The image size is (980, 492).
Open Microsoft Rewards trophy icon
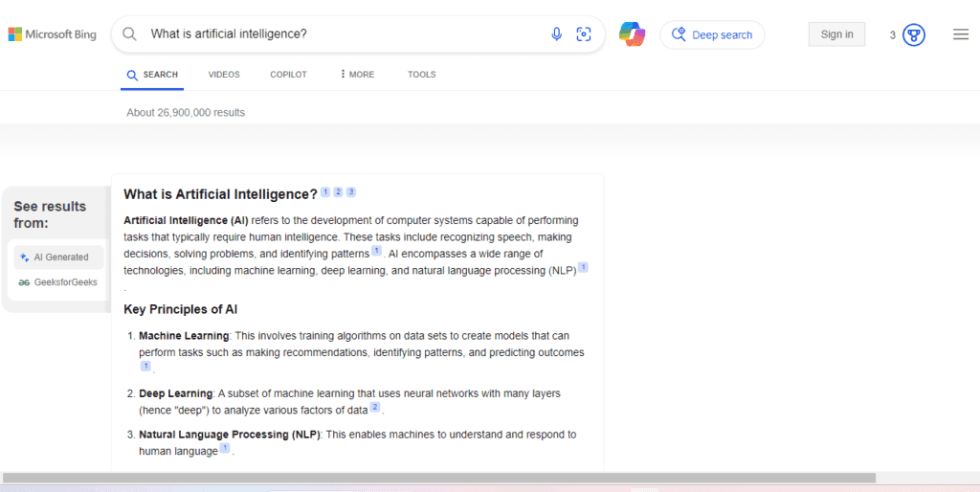[914, 35]
